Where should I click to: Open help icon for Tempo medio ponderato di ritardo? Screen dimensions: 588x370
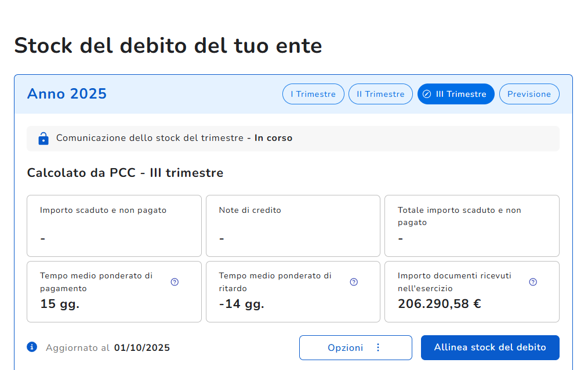354,282
